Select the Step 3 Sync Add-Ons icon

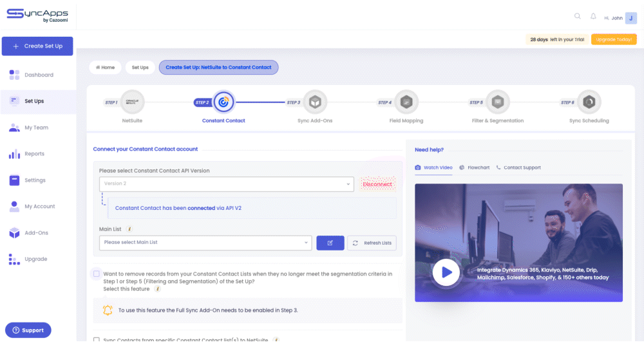pyautogui.click(x=315, y=102)
